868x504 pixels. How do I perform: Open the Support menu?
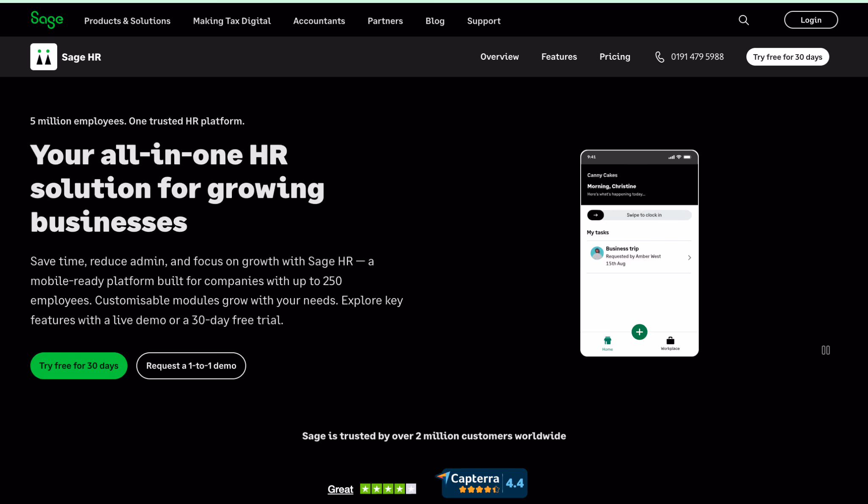484,21
